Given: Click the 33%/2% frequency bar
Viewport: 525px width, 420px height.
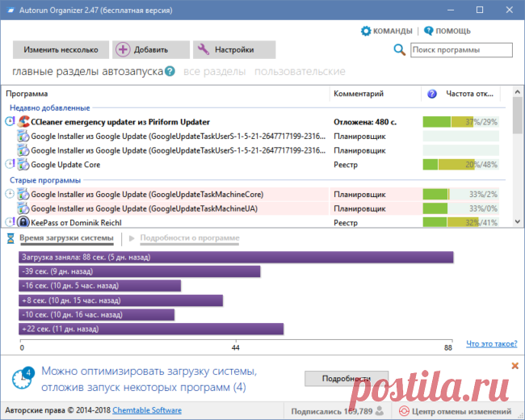Looking at the screenshot, I should point(460,195).
